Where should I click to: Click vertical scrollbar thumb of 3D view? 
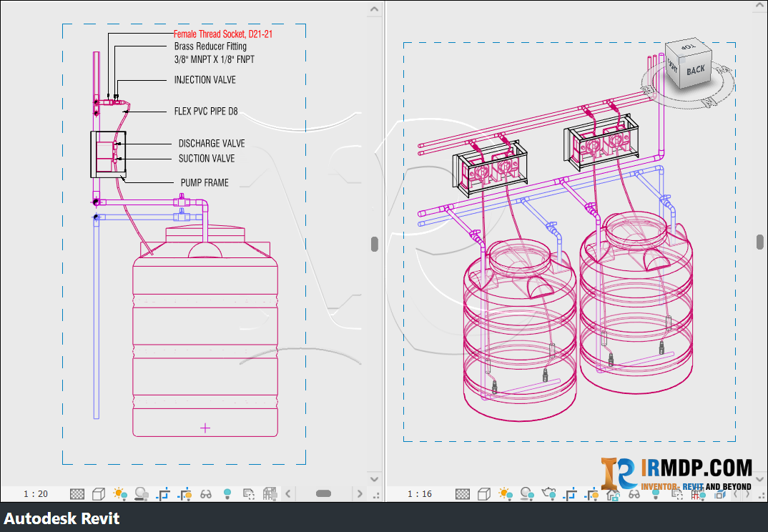click(x=759, y=242)
